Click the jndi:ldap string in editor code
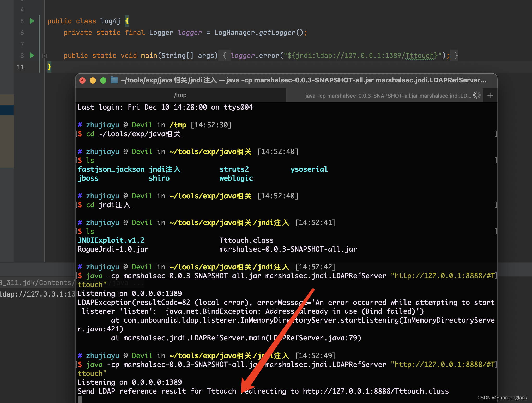This screenshot has width=532, height=403. 362,56
